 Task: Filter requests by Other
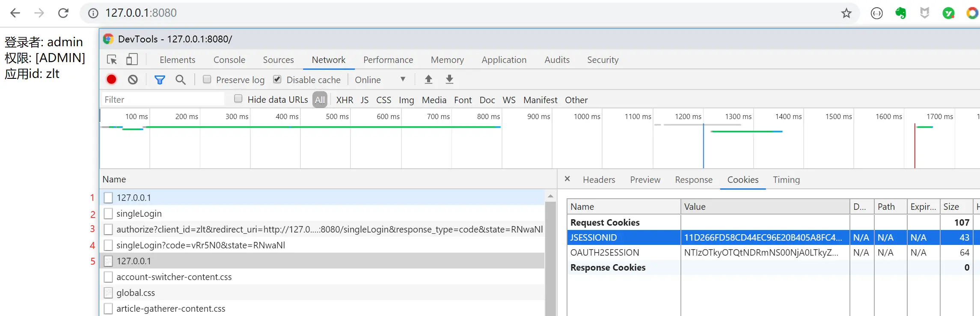click(576, 100)
